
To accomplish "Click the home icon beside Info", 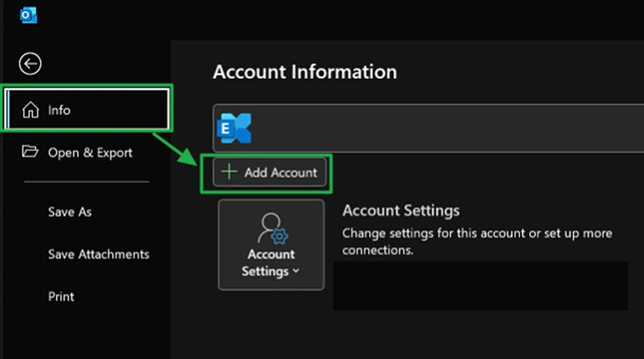I will [31, 110].
